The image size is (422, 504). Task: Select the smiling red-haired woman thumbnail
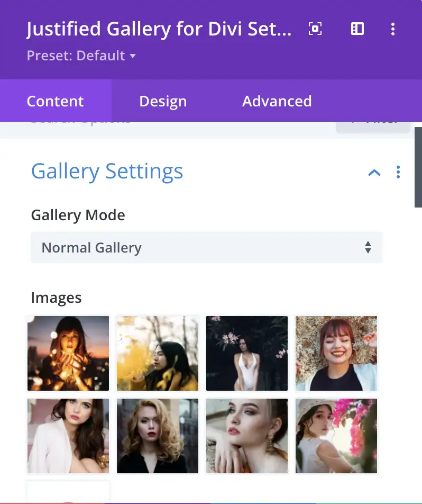[x=336, y=353]
